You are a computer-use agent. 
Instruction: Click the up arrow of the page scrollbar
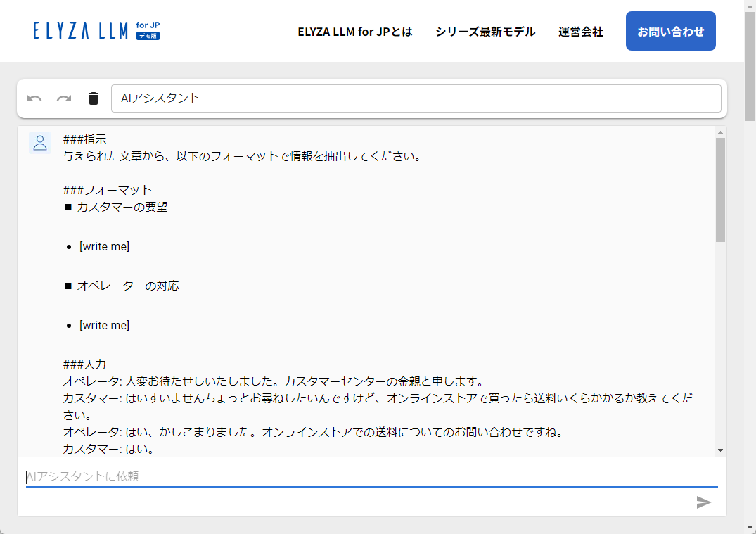tap(750, 6)
